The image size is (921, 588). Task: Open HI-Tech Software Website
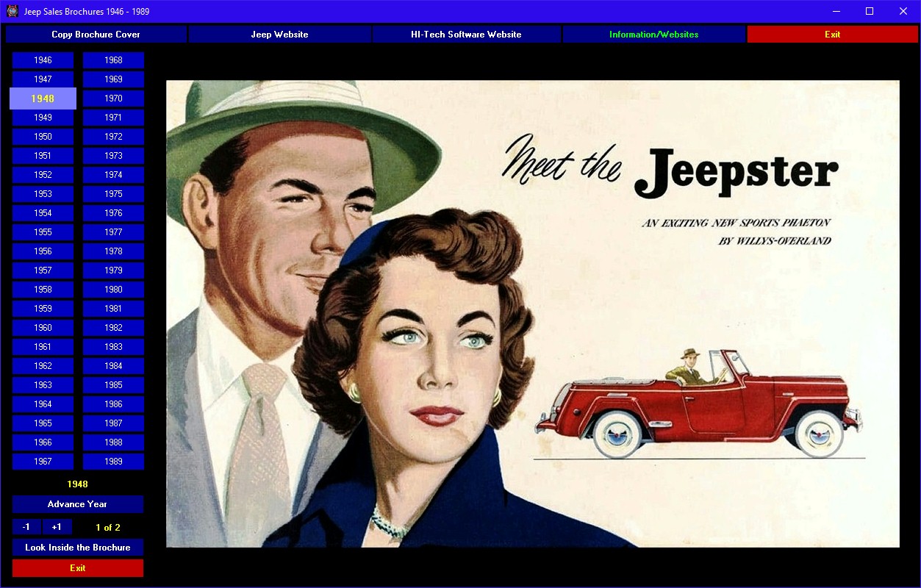pyautogui.click(x=466, y=35)
